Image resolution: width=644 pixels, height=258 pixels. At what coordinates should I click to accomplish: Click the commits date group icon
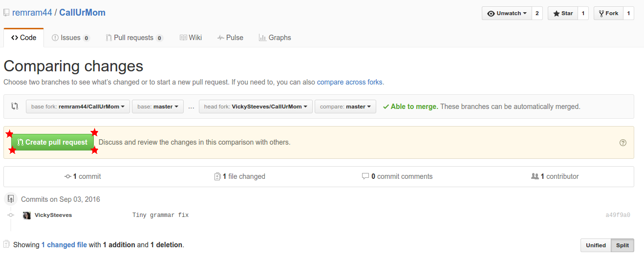[x=11, y=199]
